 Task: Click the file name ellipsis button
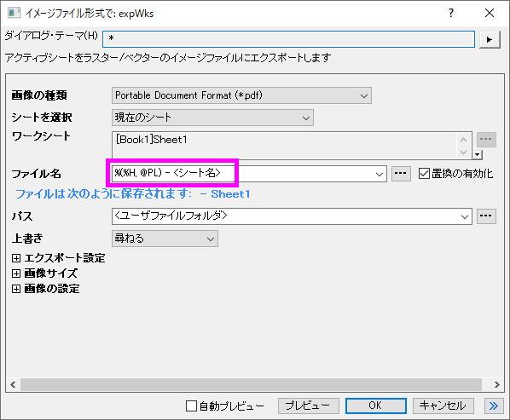[401, 173]
